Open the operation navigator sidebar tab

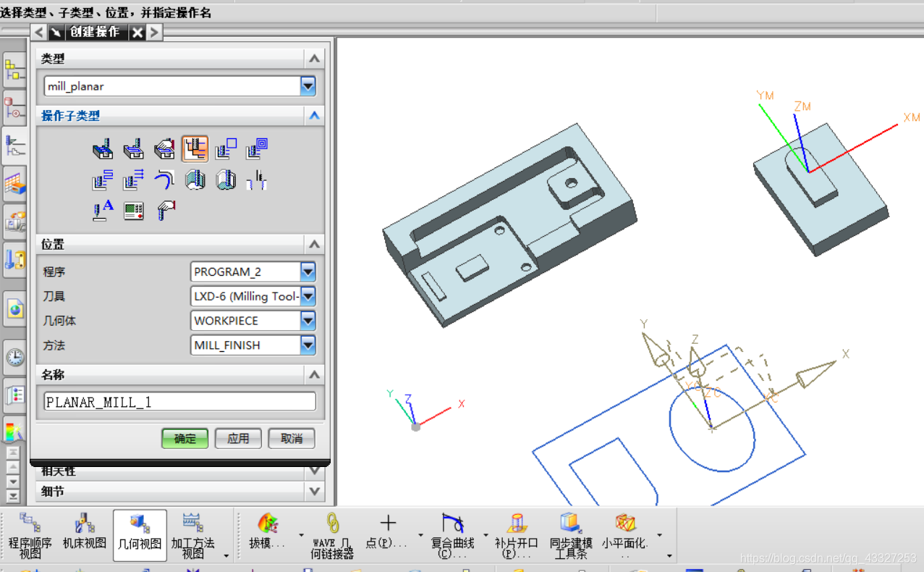pyautogui.click(x=14, y=147)
